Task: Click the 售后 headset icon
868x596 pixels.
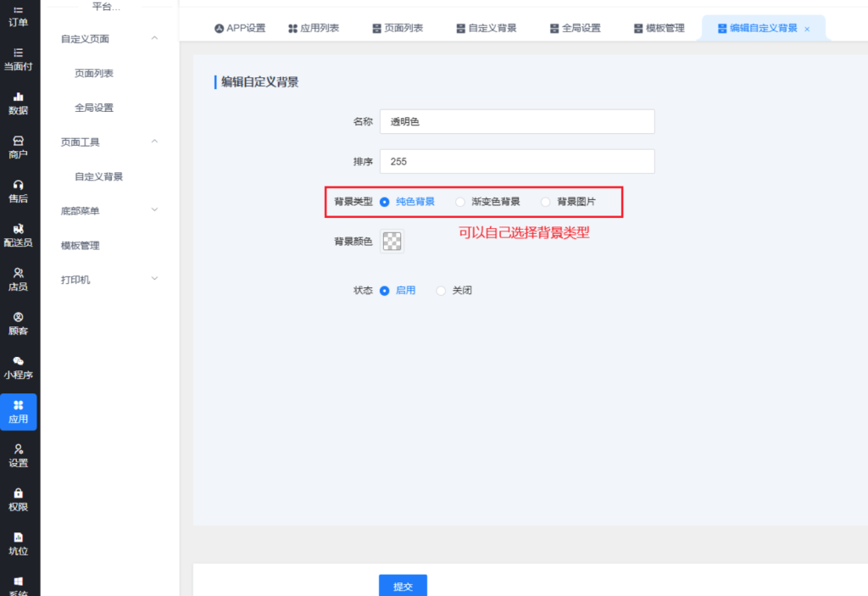Action: (19, 185)
